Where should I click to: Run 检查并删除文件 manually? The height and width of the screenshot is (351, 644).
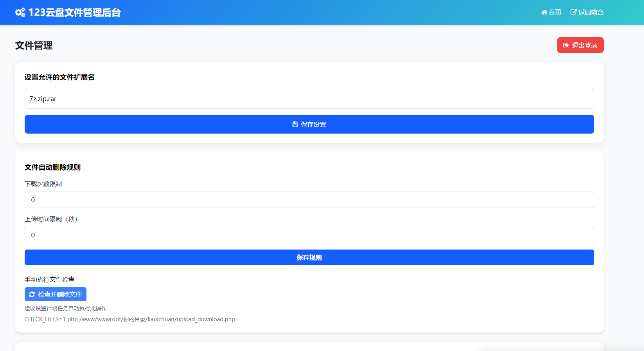pyautogui.click(x=56, y=295)
